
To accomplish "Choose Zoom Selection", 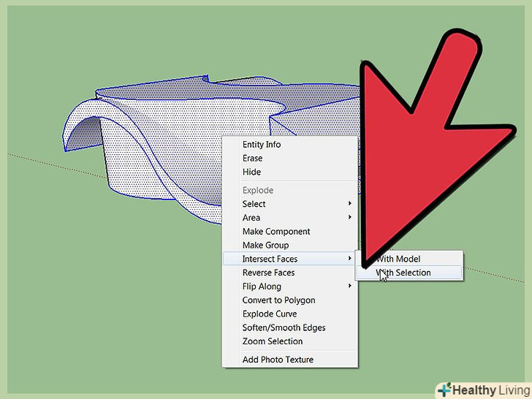I will coord(289,341).
